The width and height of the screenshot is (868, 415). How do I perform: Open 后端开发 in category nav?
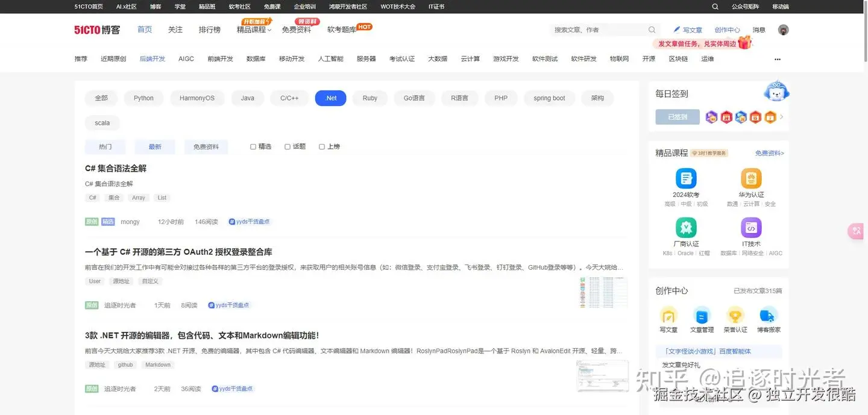point(153,59)
